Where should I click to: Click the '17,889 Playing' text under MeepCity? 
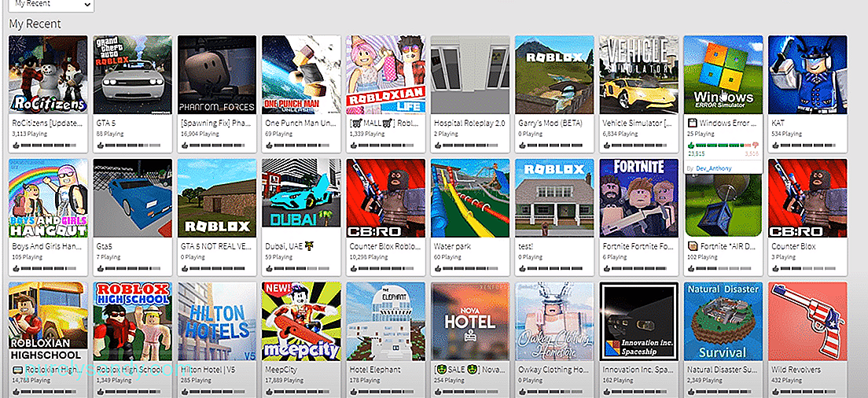(284, 380)
